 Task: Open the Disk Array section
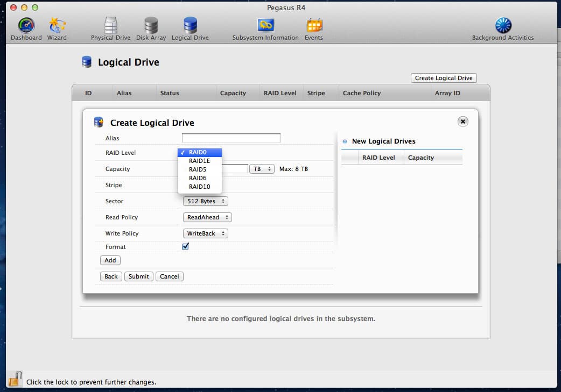151,29
